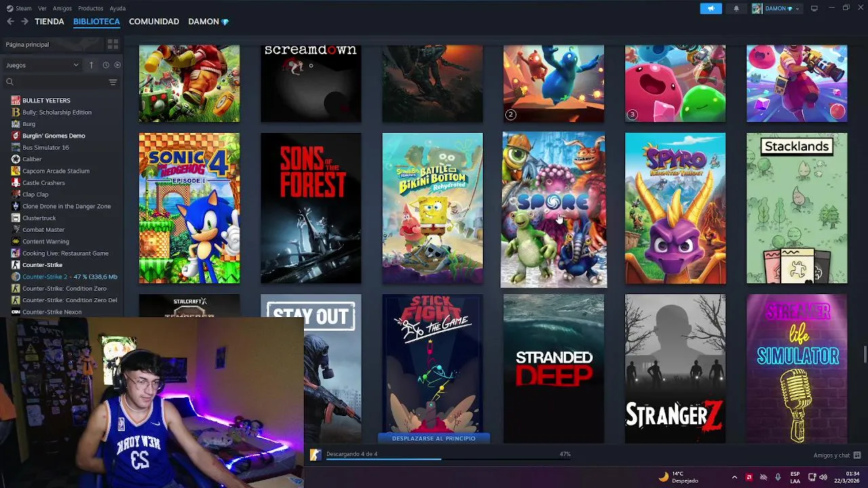Open the screamdown game cover
This screenshot has width=868, height=488.
[x=311, y=83]
